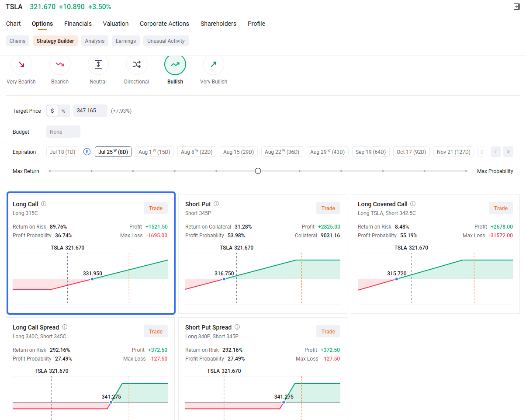Open the Chains sub-tab
526x420 pixels.
tap(17, 41)
